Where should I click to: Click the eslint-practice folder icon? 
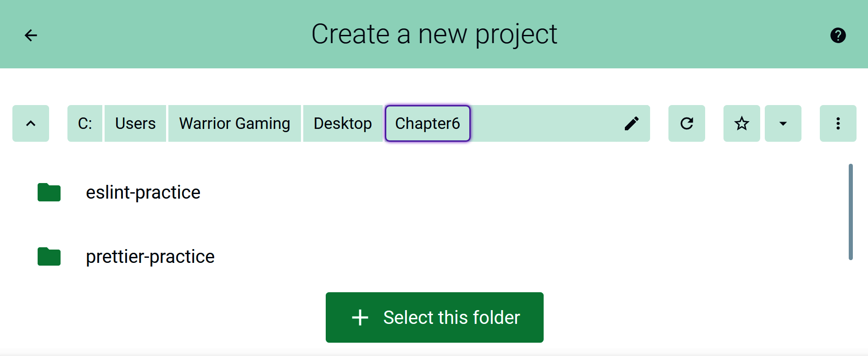click(x=49, y=192)
